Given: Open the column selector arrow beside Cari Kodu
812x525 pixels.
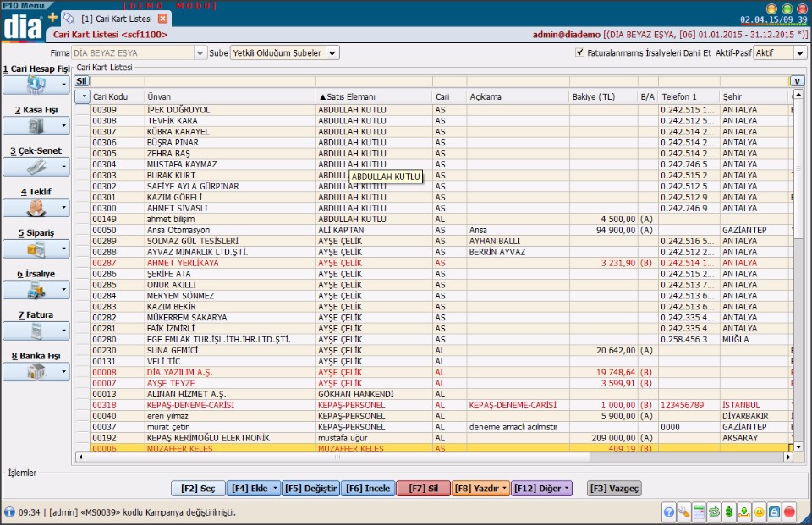Looking at the screenshot, I should coord(84,96).
